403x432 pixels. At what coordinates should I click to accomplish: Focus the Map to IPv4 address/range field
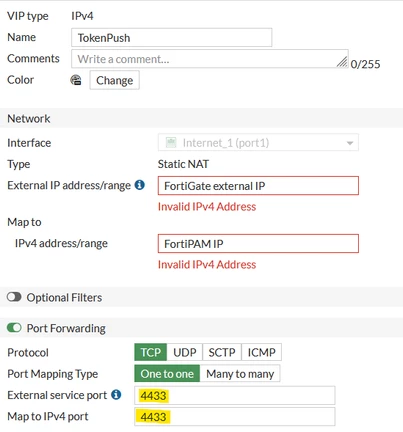[258, 244]
